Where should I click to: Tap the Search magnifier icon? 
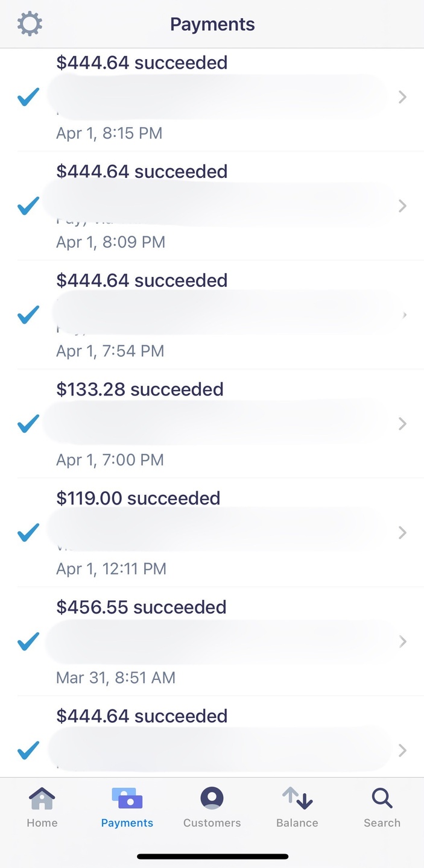tap(382, 799)
